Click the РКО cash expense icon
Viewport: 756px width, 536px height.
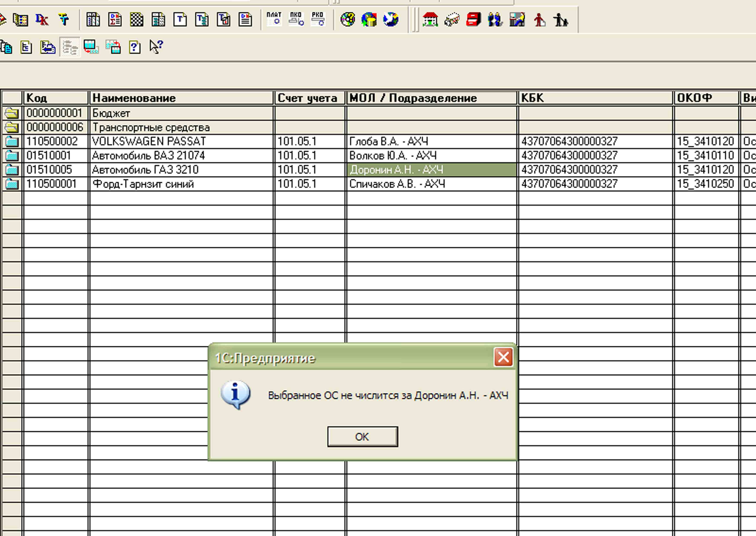[x=318, y=19]
